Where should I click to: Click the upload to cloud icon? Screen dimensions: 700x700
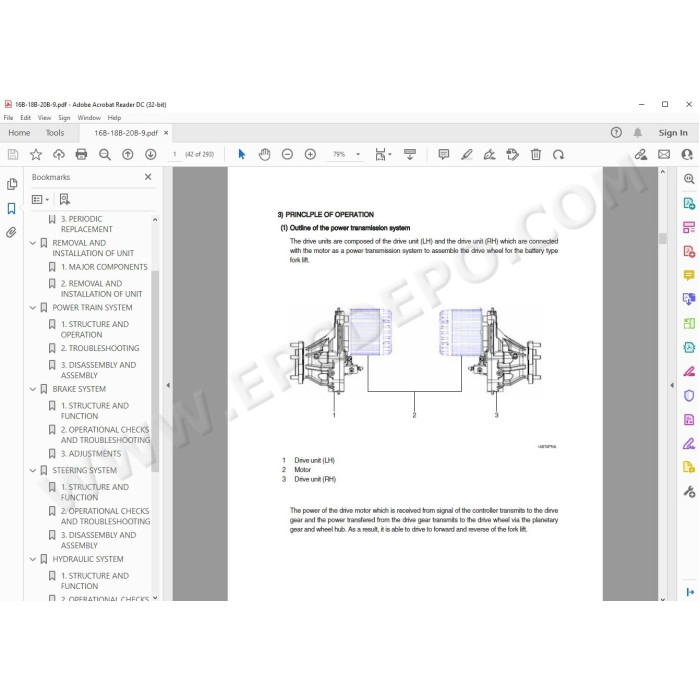pyautogui.click(x=58, y=154)
